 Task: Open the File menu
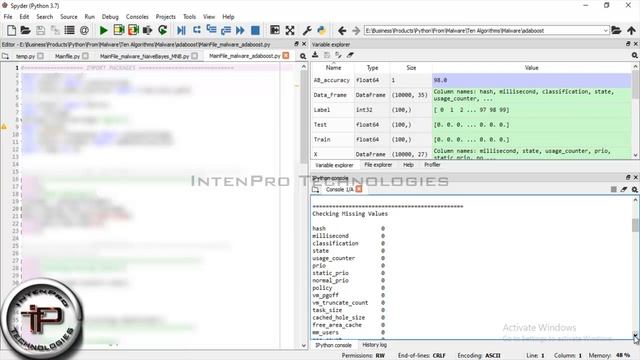pyautogui.click(x=8, y=17)
